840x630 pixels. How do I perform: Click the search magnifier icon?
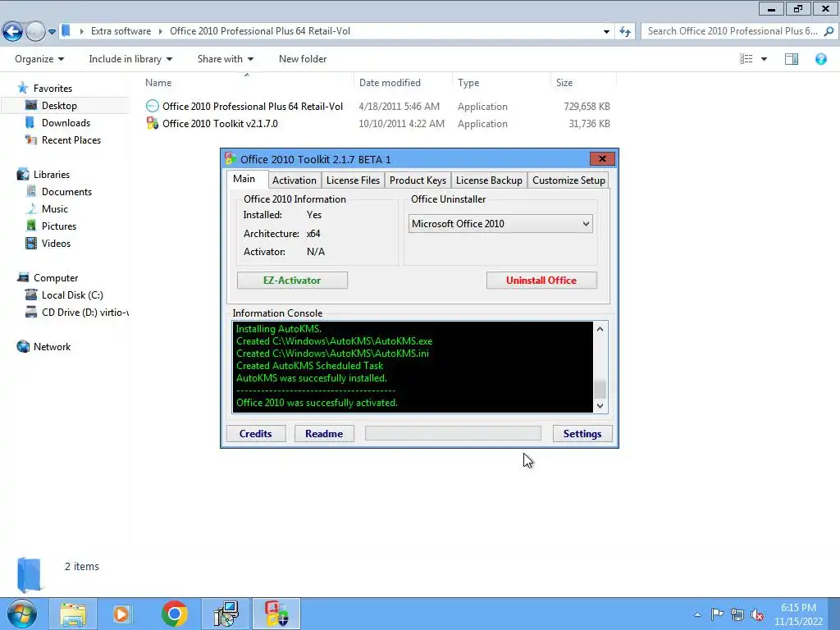click(x=829, y=31)
